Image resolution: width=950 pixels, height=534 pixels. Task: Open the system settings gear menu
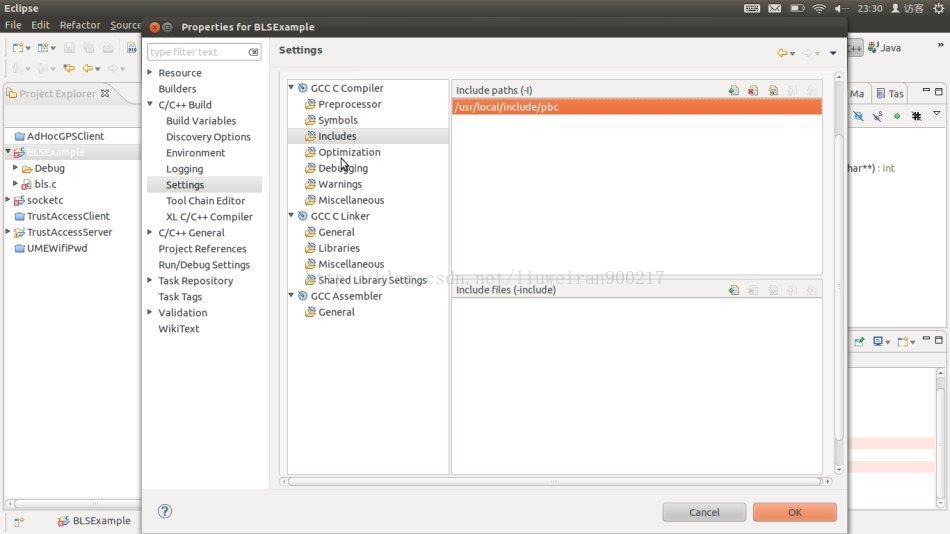(x=938, y=8)
